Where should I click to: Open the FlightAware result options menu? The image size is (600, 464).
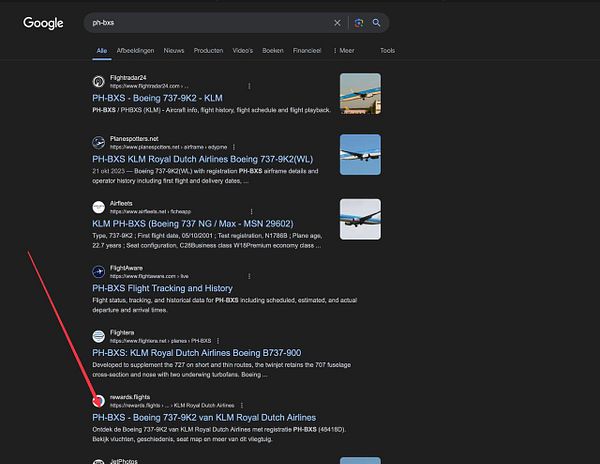[x=249, y=276]
